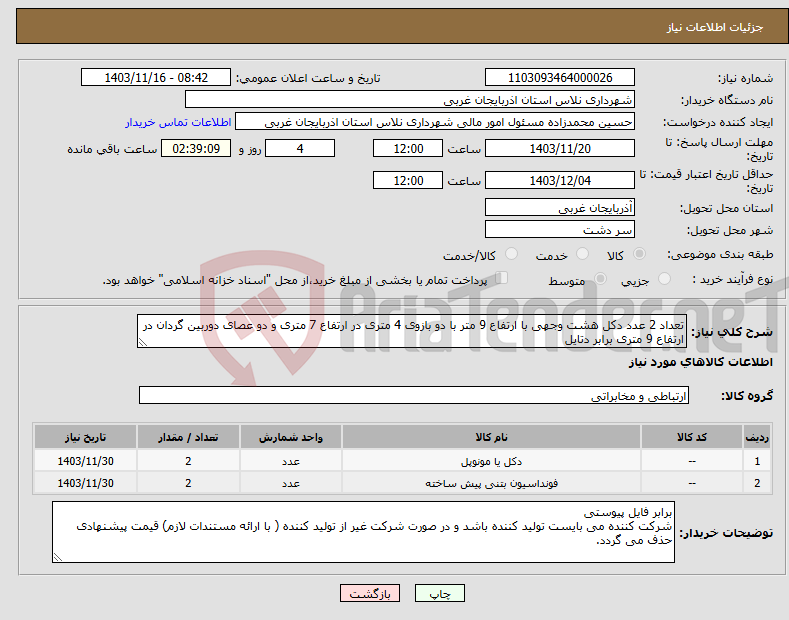Click the ردیف column header
Image resolution: width=789 pixels, height=620 pixels.
click(x=757, y=437)
